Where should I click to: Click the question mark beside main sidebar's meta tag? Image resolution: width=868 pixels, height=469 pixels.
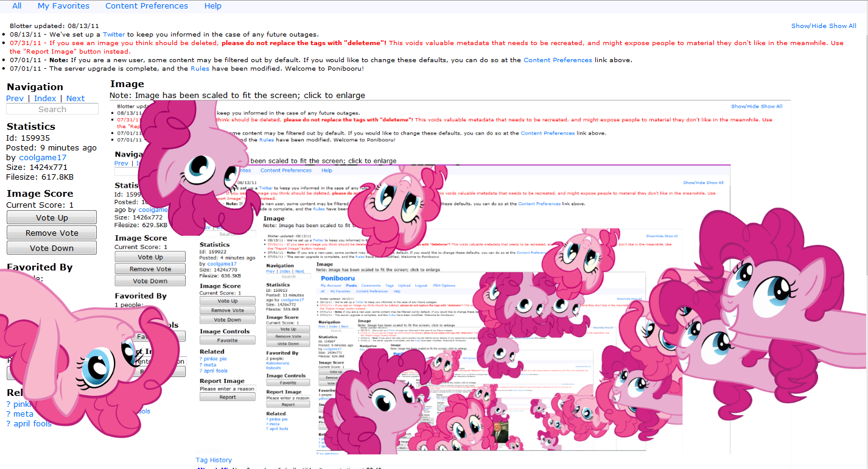[9, 414]
